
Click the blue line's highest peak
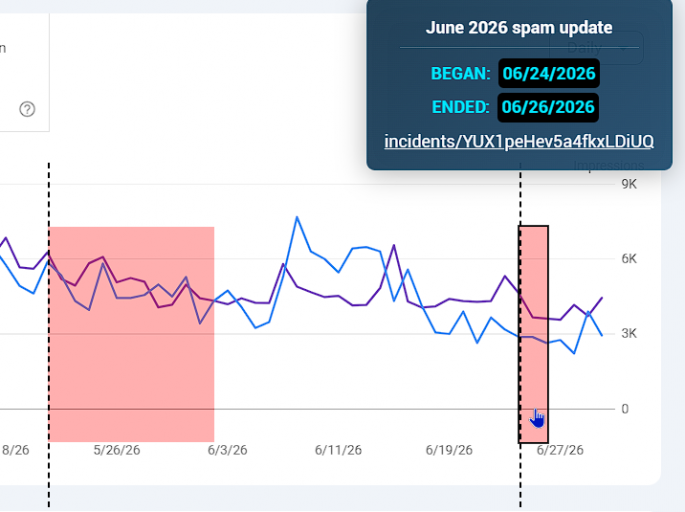click(x=297, y=217)
